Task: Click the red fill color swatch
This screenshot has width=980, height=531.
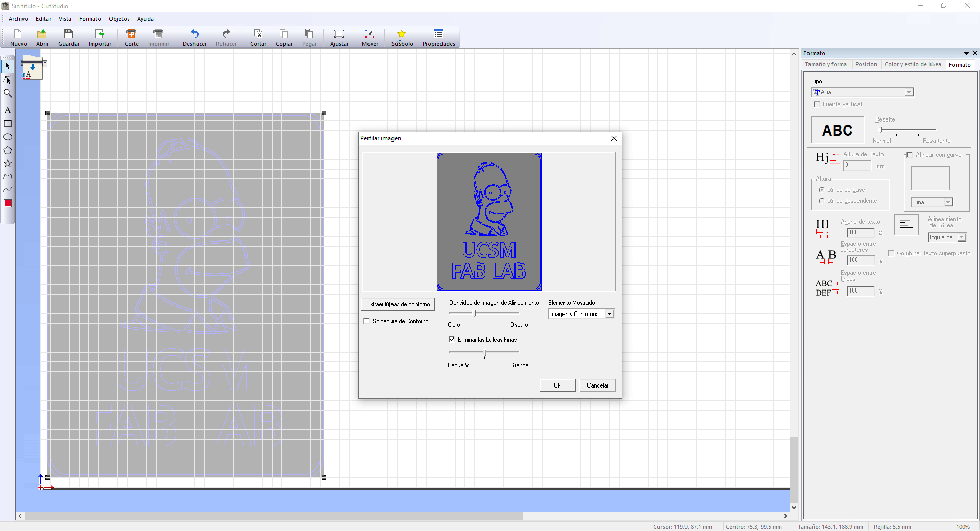Action: click(8, 203)
